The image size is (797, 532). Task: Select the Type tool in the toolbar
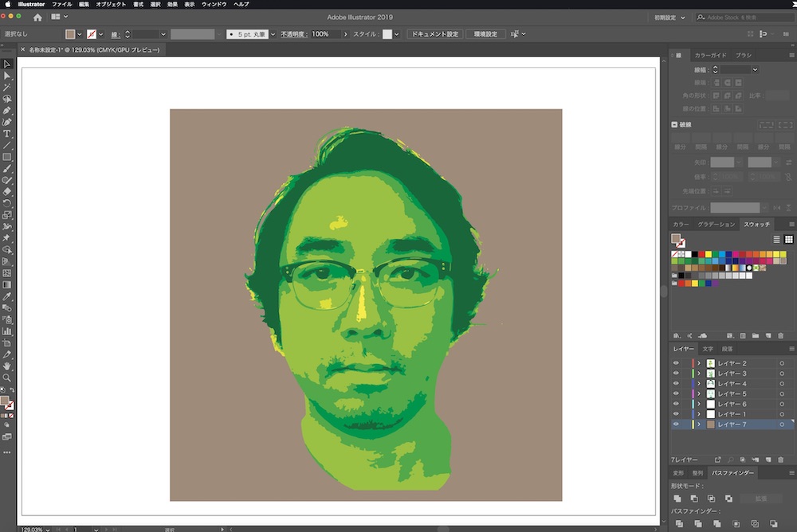click(7, 134)
